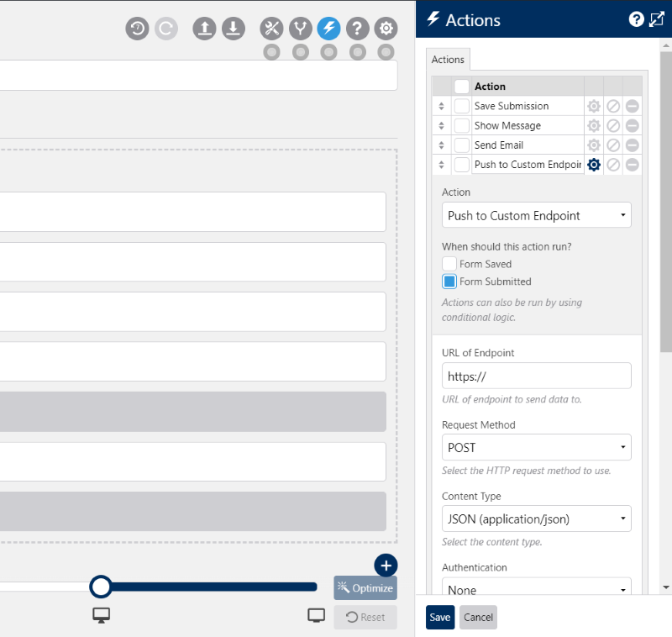672x637 pixels.
Task: Click the scroll down arrow of the Actions panel
Action: (665, 587)
